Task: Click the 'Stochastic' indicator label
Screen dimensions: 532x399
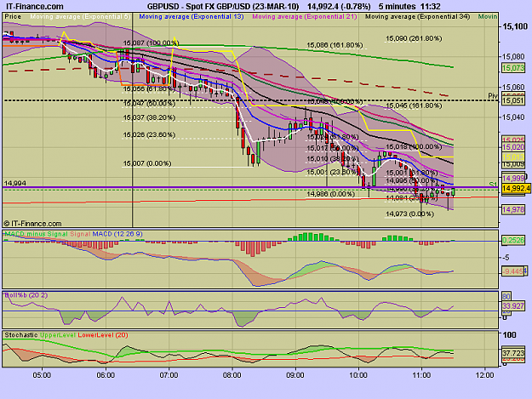Action: click(x=21, y=335)
